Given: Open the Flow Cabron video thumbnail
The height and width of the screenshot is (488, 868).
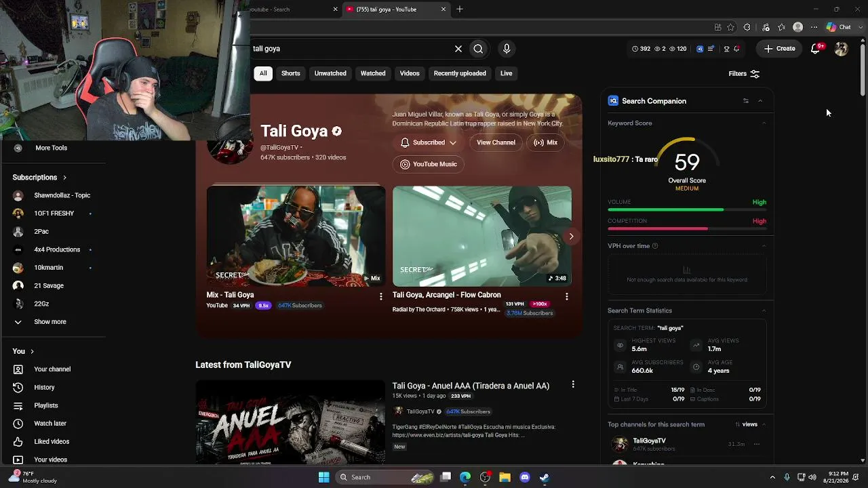Looking at the screenshot, I should click(482, 237).
